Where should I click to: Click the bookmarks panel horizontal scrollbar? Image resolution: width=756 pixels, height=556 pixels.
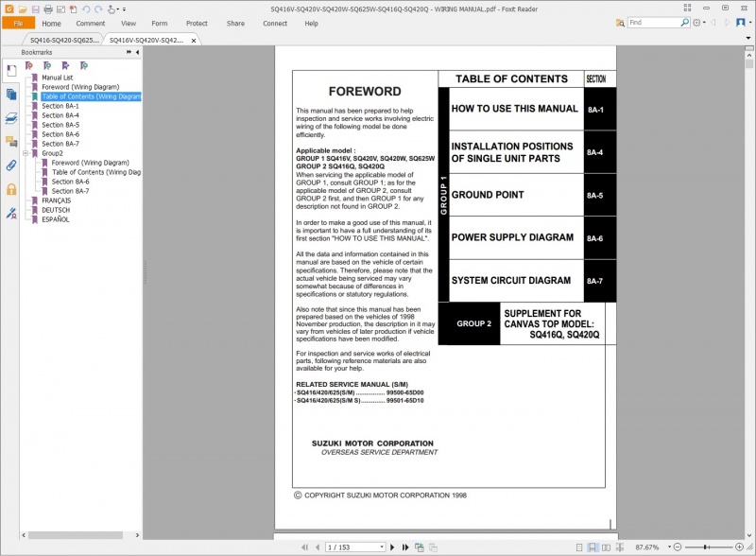point(76,535)
